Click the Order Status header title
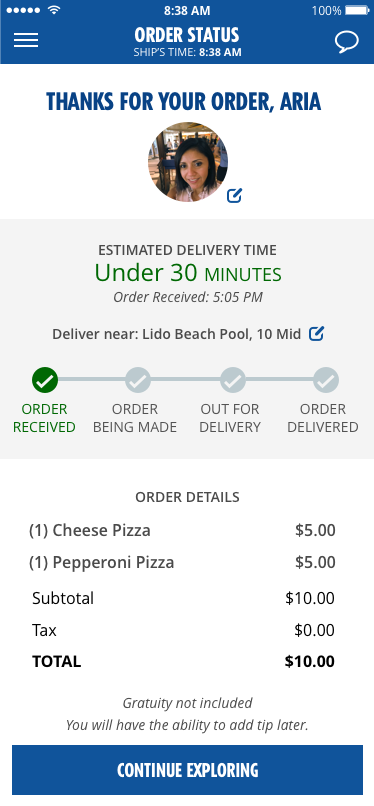This screenshot has height=806, width=374. (x=187, y=35)
